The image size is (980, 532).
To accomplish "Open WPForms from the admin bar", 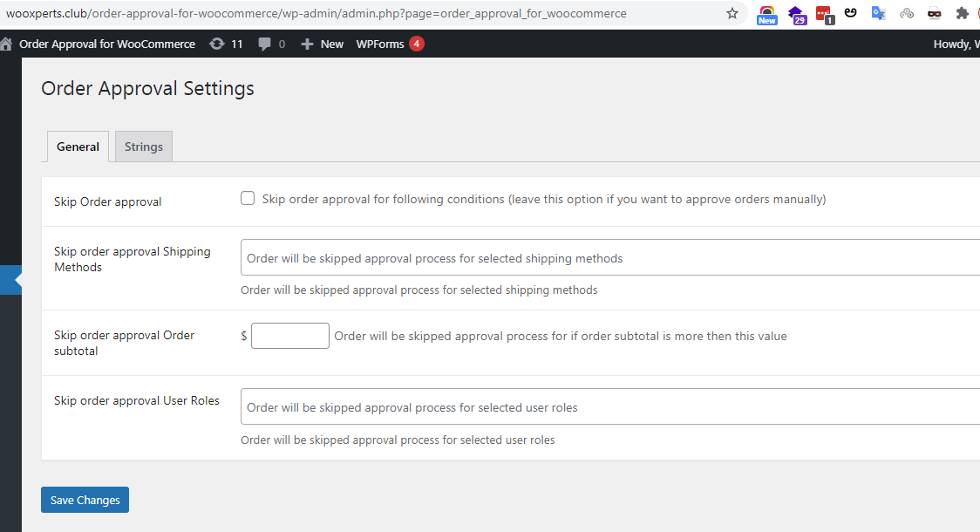I will point(380,44).
